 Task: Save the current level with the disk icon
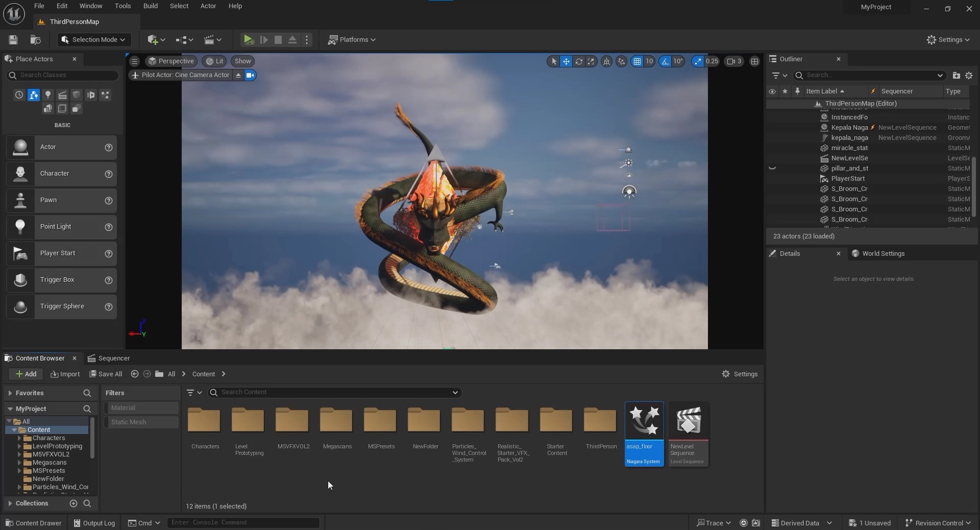coord(13,40)
